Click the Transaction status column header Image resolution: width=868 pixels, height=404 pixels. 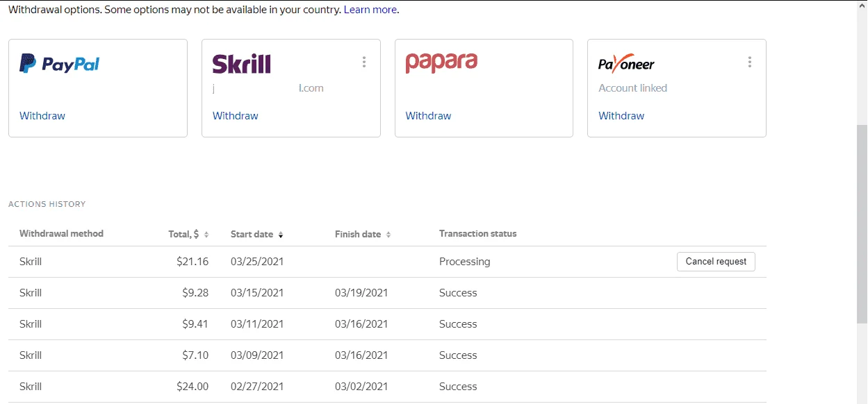pos(478,234)
